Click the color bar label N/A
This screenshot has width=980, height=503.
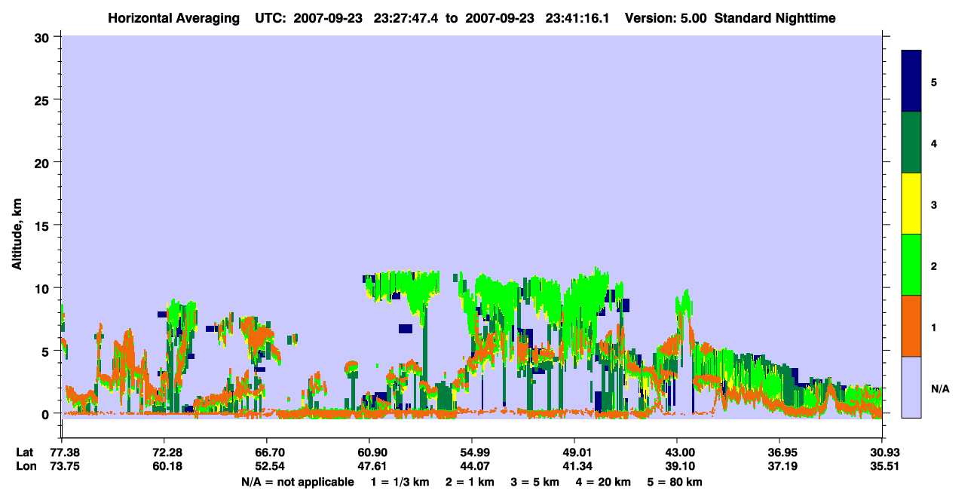(x=940, y=389)
